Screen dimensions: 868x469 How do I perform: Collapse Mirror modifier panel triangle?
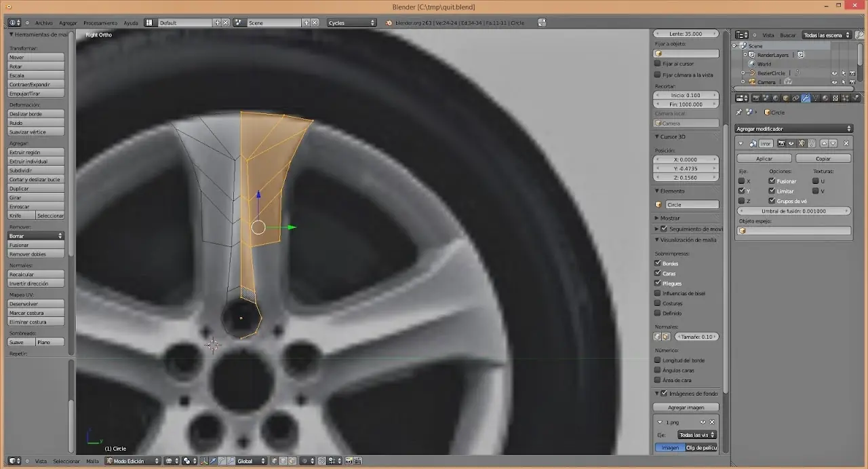741,143
